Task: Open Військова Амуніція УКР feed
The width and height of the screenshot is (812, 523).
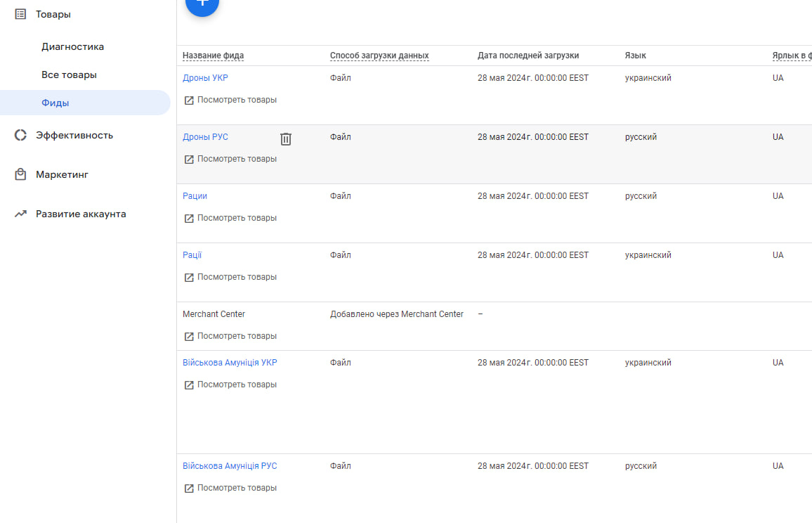Action: (x=230, y=363)
